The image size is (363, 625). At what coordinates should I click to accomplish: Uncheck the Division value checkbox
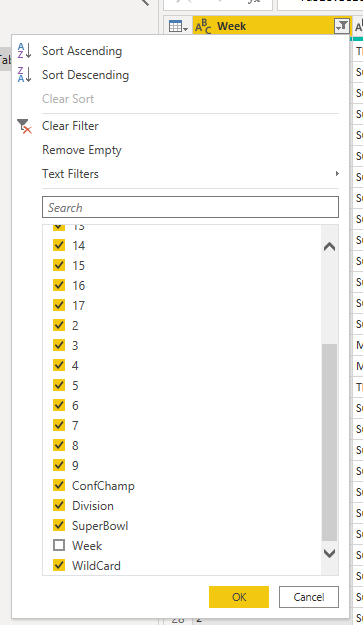coord(59,505)
